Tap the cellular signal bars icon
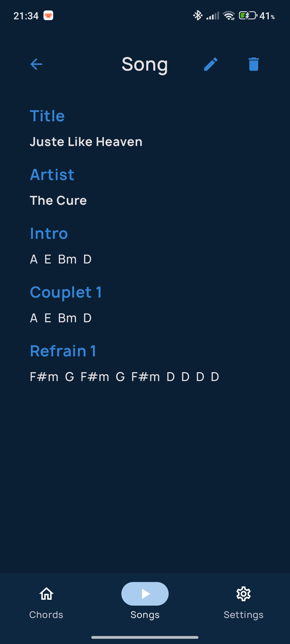The height and width of the screenshot is (644, 290). pos(213,16)
